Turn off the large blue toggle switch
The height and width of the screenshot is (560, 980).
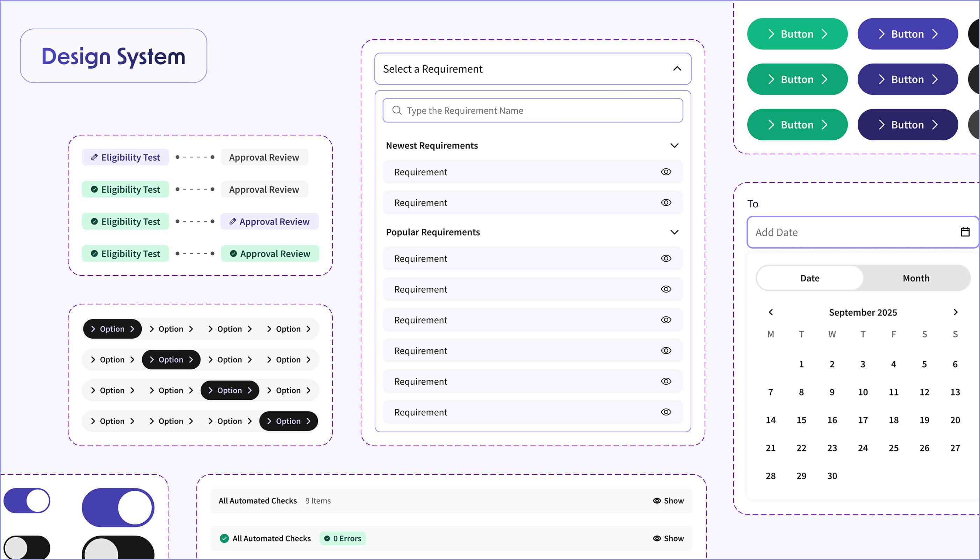click(x=118, y=507)
